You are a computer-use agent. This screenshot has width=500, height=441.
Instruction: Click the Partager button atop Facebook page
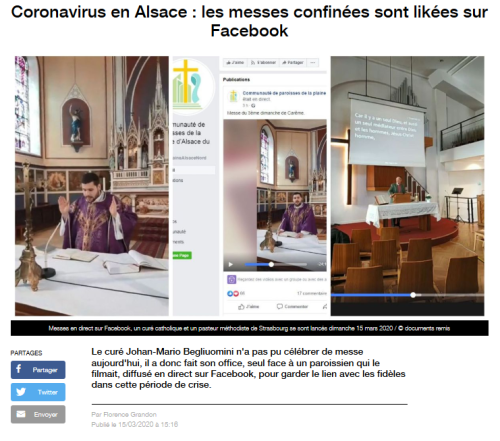pyautogui.click(x=293, y=62)
